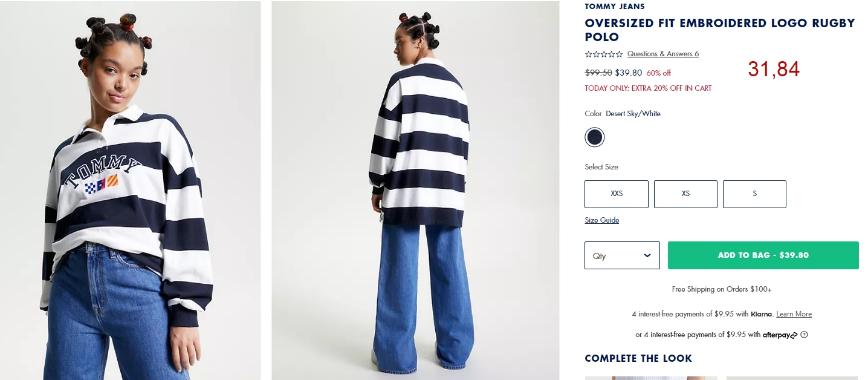Click Add to Bag - $39.80 button
The width and height of the screenshot is (868, 380).
763,255
